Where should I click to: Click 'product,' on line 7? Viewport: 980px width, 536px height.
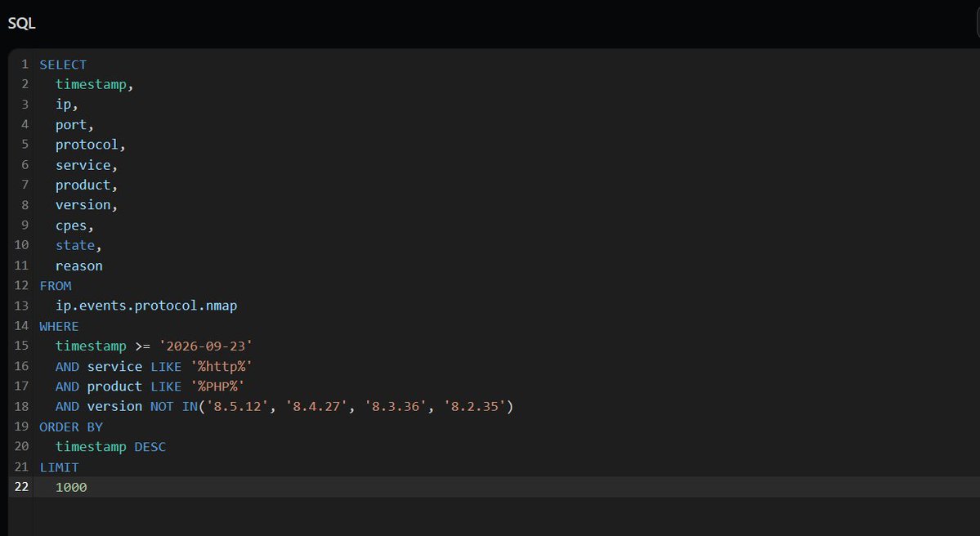[x=87, y=185]
